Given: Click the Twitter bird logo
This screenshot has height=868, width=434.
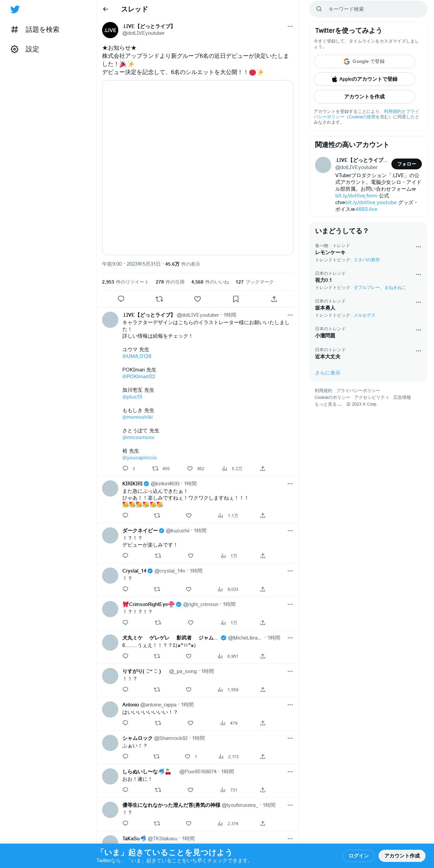Looking at the screenshot, I should pos(15,9).
